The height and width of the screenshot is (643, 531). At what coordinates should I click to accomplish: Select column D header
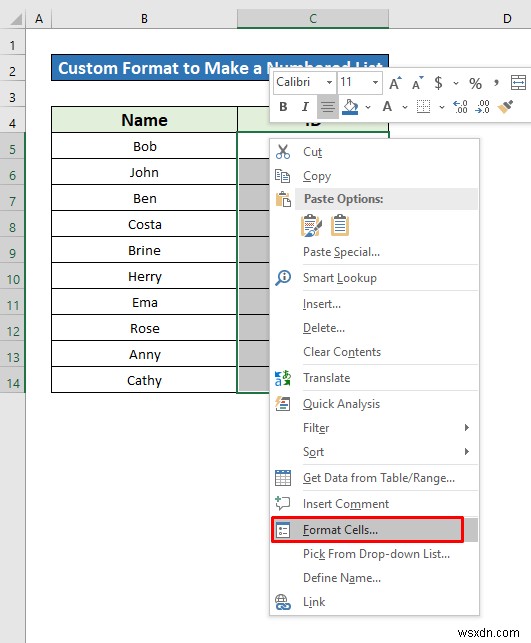click(507, 18)
